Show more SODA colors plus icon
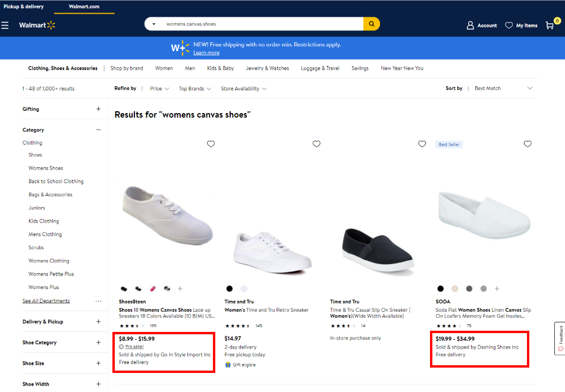 click(497, 288)
